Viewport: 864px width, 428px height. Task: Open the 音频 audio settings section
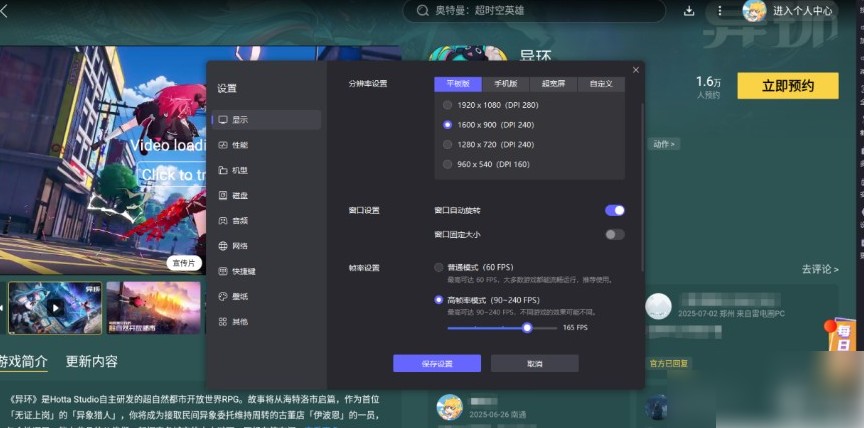[266, 221]
